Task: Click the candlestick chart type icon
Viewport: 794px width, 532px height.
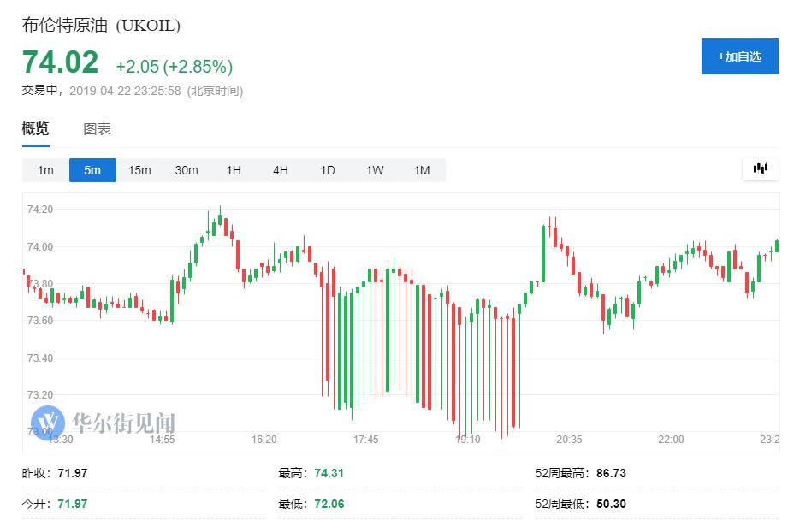Action: [x=760, y=169]
